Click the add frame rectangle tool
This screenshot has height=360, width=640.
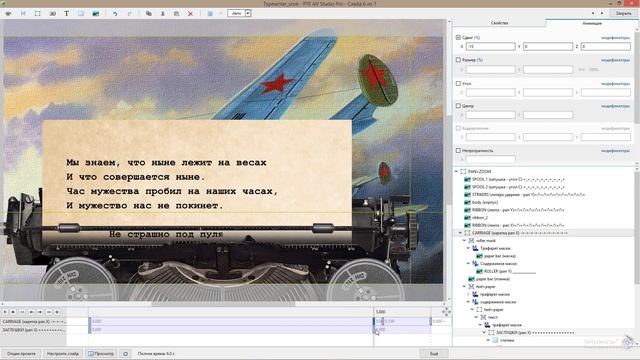click(x=38, y=13)
